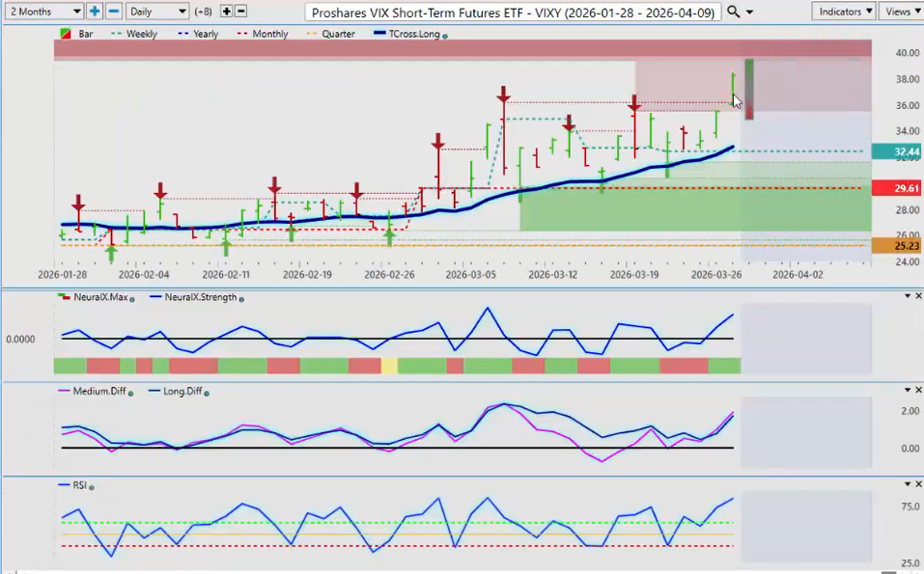Click the settings dot next to TCross.Long
924x574 pixels.
tap(445, 35)
